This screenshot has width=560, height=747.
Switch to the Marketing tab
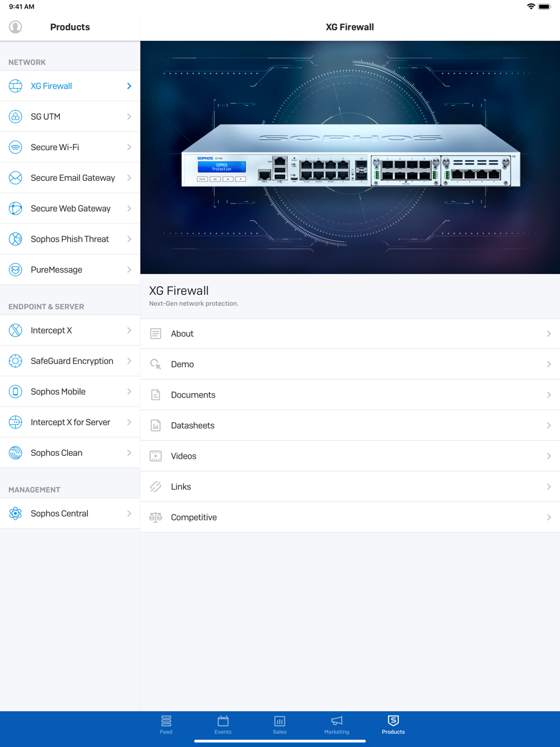[x=337, y=725]
